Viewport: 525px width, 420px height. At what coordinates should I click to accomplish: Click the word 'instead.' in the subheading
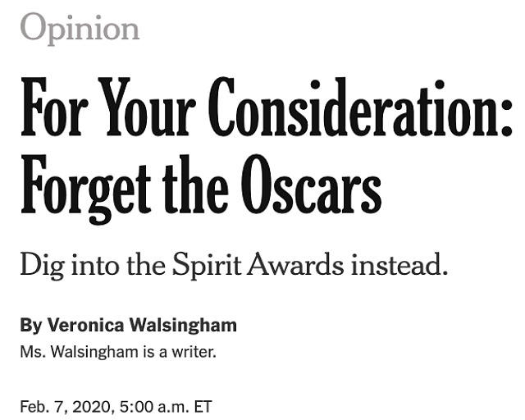point(399,263)
